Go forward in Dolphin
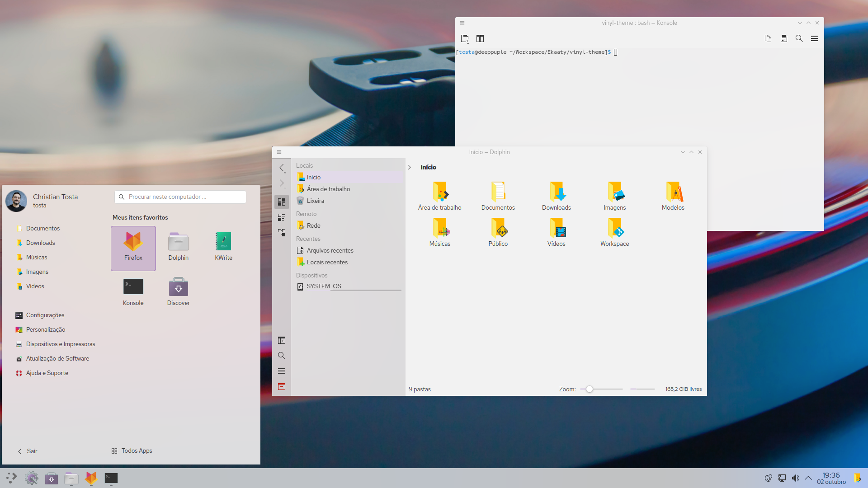Image resolution: width=868 pixels, height=488 pixels. (x=282, y=183)
